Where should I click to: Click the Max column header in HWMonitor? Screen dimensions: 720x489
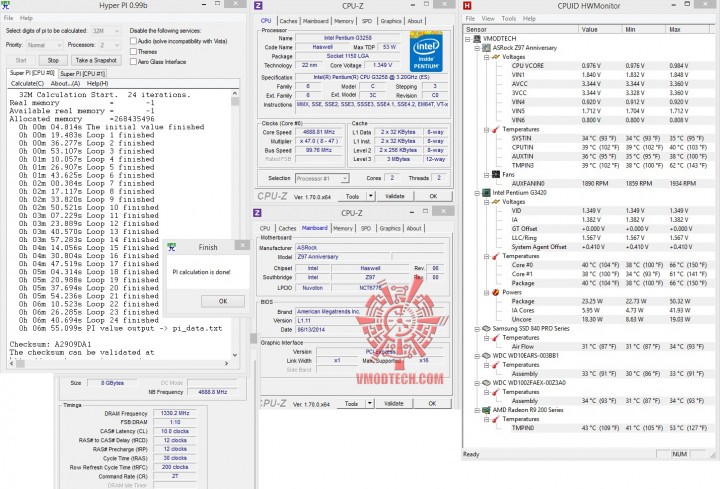pyautogui.click(x=687, y=29)
